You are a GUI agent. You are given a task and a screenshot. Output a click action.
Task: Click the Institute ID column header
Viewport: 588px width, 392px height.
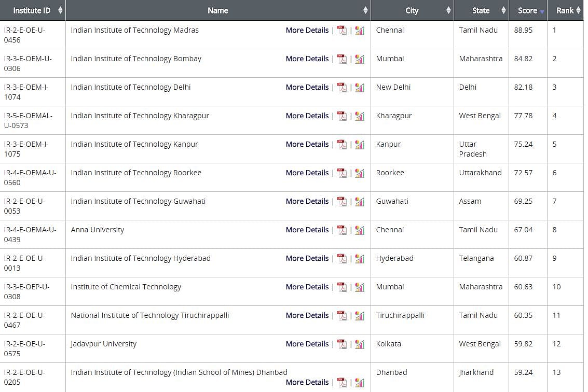(x=32, y=10)
